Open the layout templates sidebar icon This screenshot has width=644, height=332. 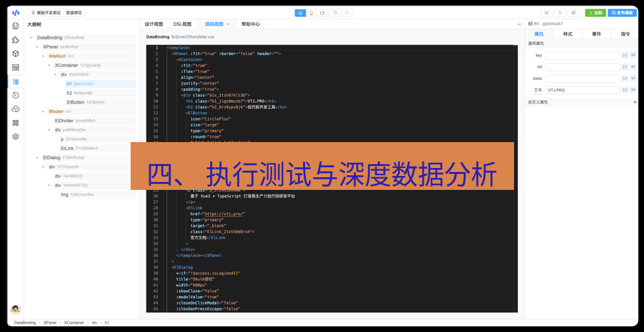[x=16, y=68]
